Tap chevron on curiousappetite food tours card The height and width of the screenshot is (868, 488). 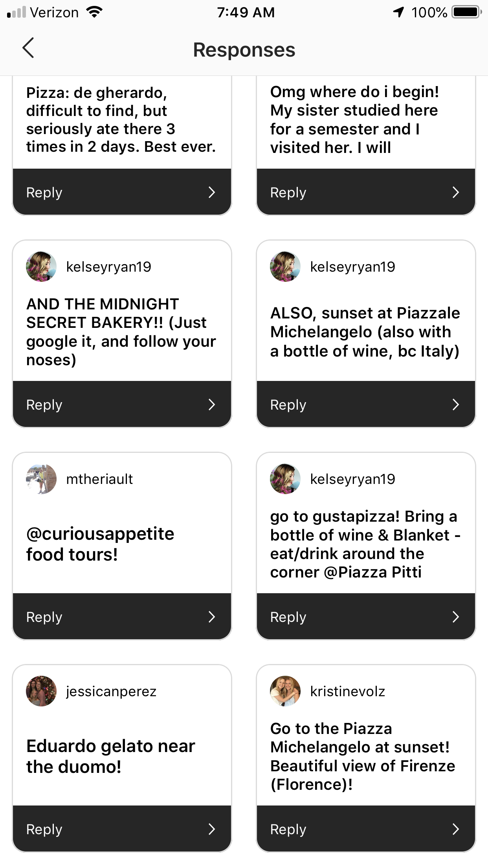(212, 617)
